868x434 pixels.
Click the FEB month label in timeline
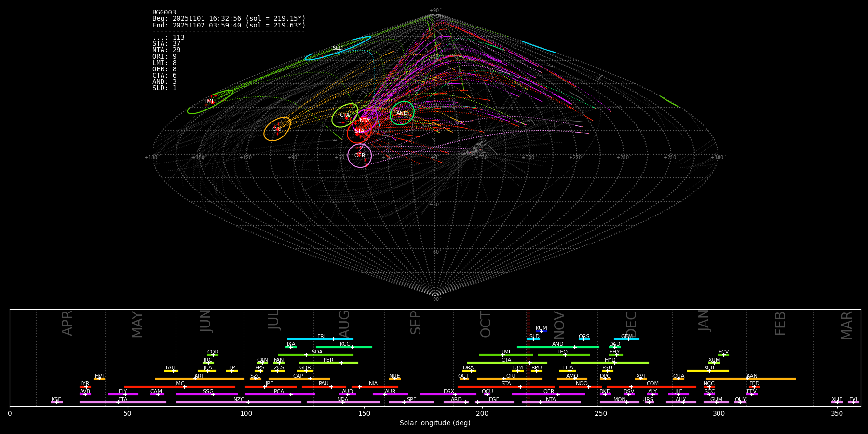pos(780,323)
